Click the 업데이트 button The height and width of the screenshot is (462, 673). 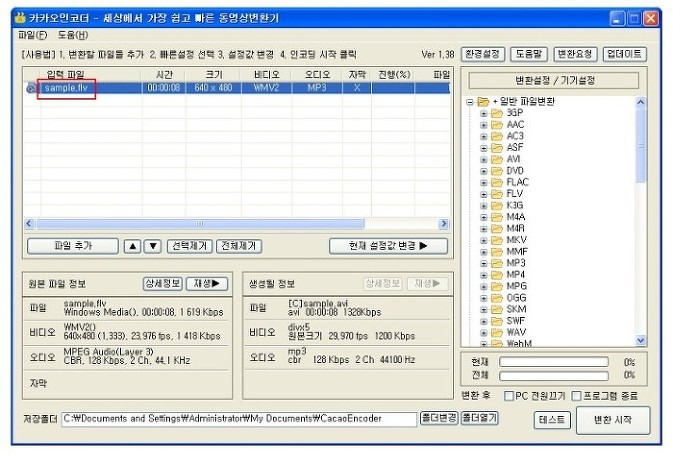tap(624, 54)
